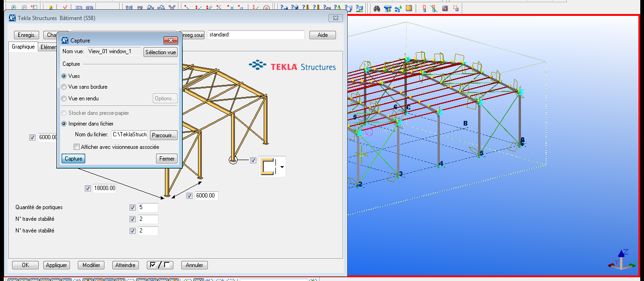Click the blue triangle with red diagonal icon
Screen dimensions: 644x281
click(445, 8)
